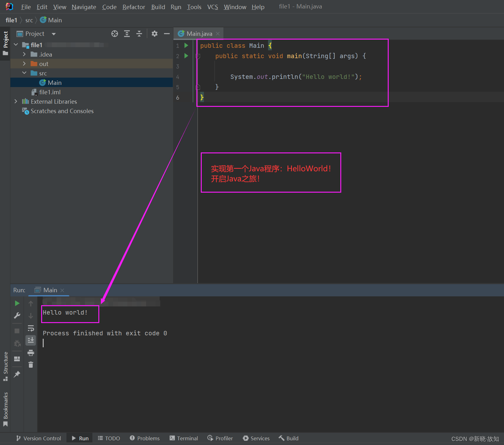Click the locate/select opened file target icon
This screenshot has width=504, height=445.
tap(115, 34)
